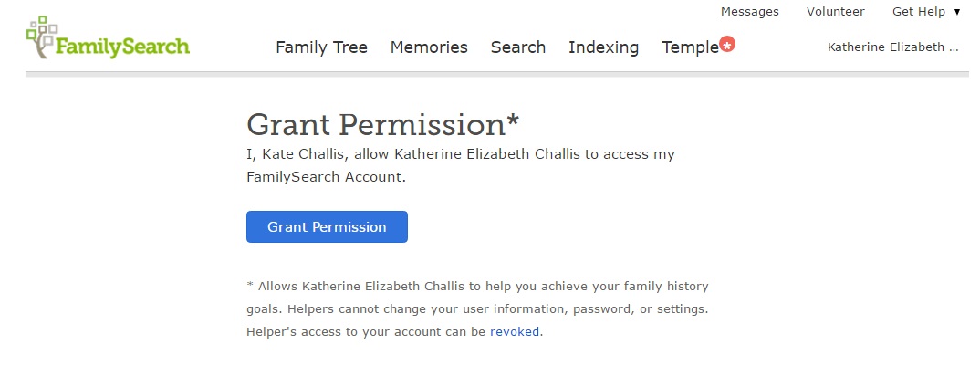Open the Katherine Elizabeth account menu
The height and width of the screenshot is (366, 980).
(x=892, y=47)
